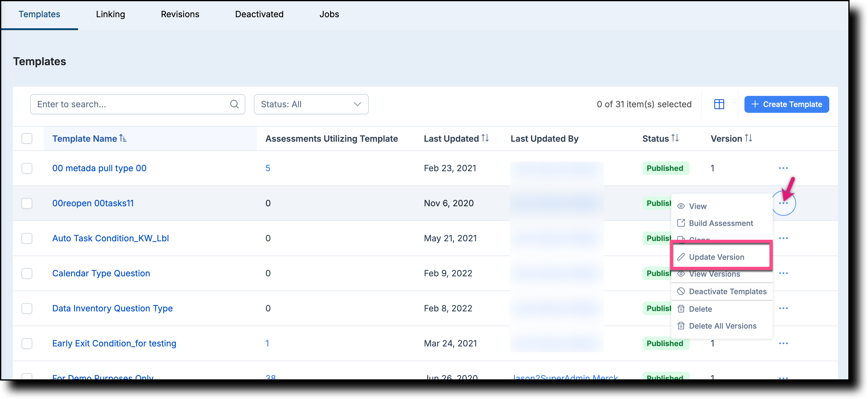Image resolution: width=868 pixels, height=399 pixels.
Task: Open the column settings grid icon
Action: pyautogui.click(x=719, y=104)
